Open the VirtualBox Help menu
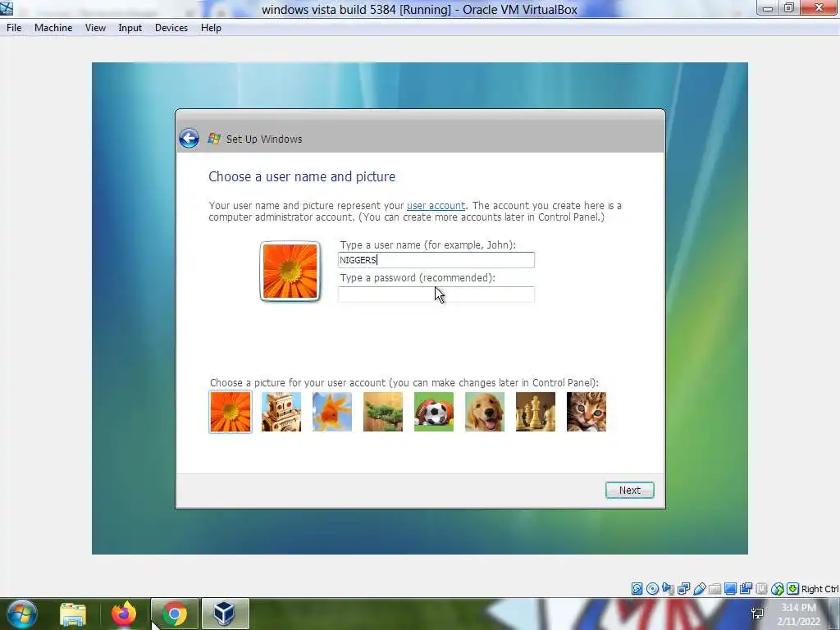840x630 pixels. [211, 28]
